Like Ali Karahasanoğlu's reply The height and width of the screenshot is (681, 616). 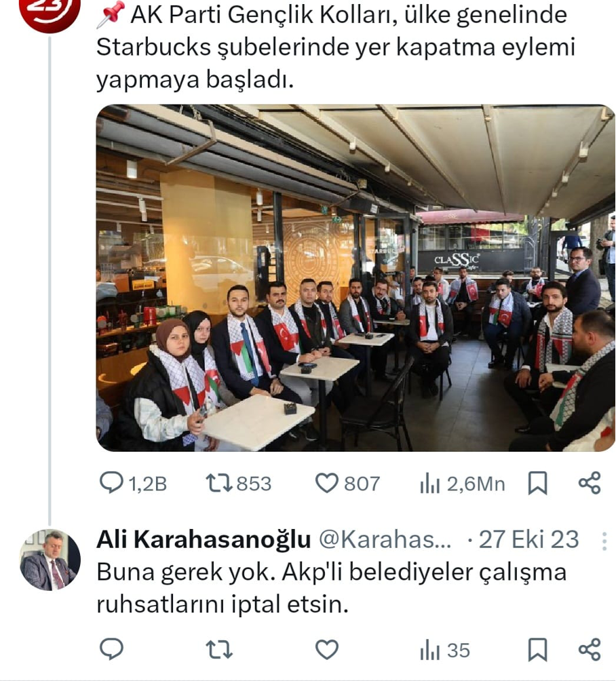coord(327,650)
